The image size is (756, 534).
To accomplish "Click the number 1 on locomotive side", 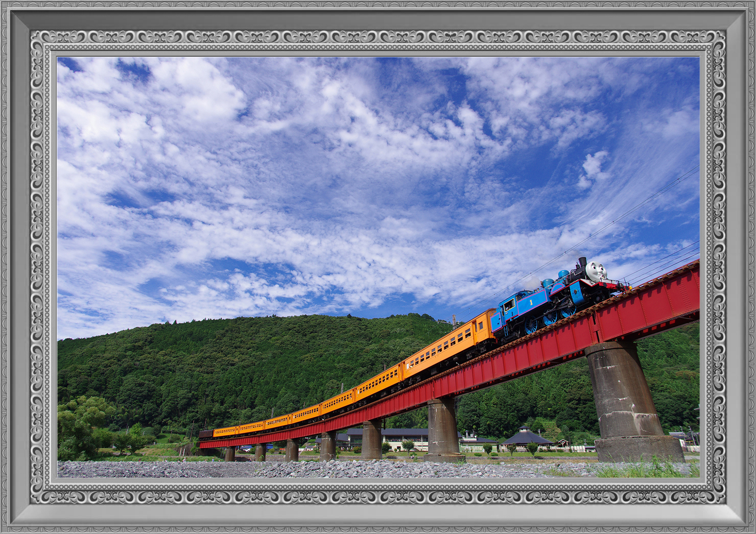I will click(x=531, y=302).
